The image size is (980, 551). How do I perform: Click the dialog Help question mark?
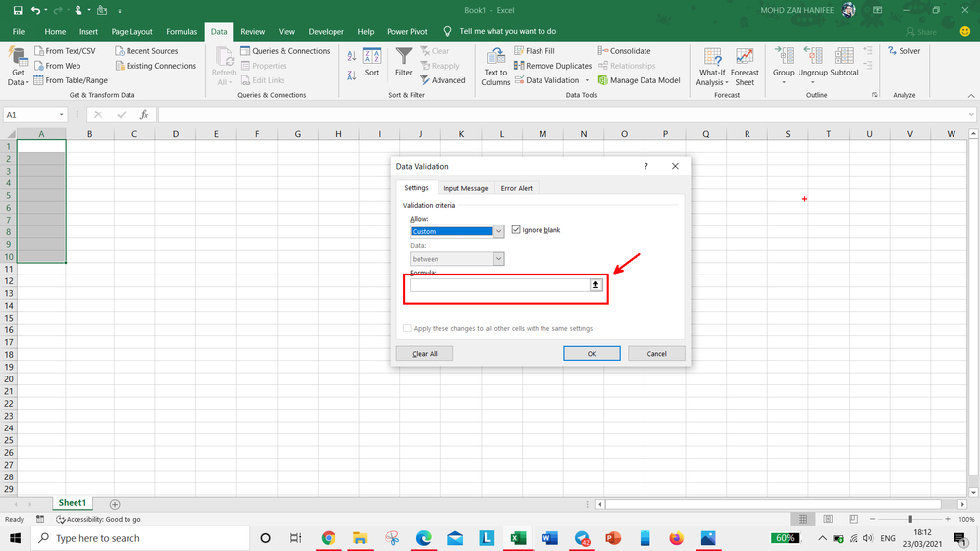coord(645,166)
